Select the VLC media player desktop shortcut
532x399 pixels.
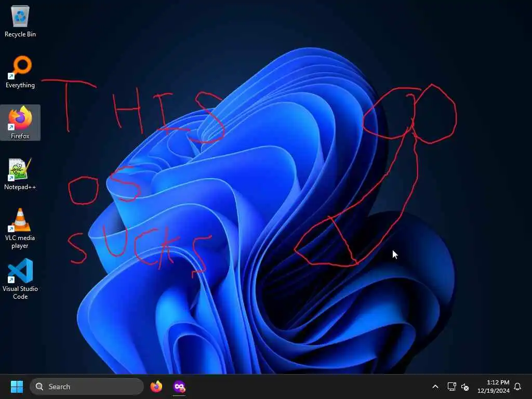[20, 229]
